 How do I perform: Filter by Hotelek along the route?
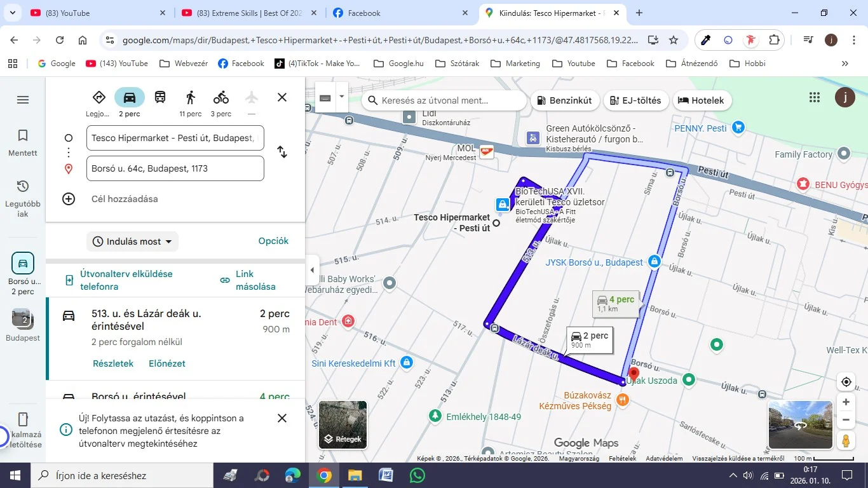click(x=702, y=100)
